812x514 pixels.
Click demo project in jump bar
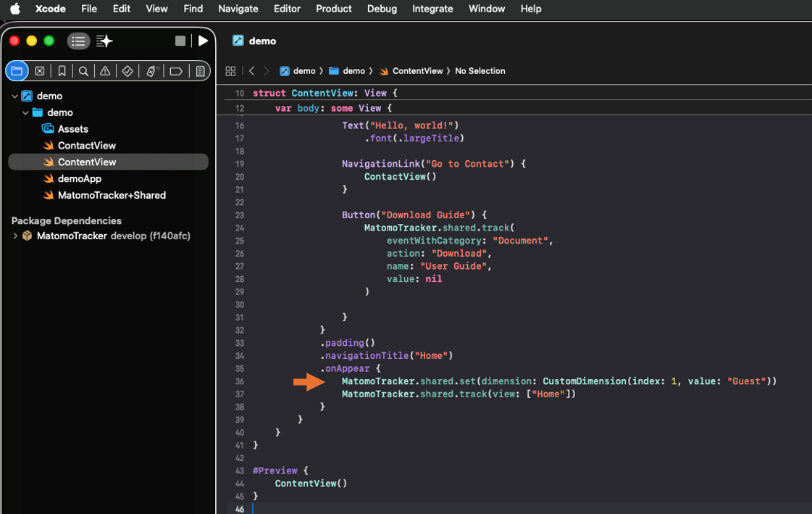(298, 71)
